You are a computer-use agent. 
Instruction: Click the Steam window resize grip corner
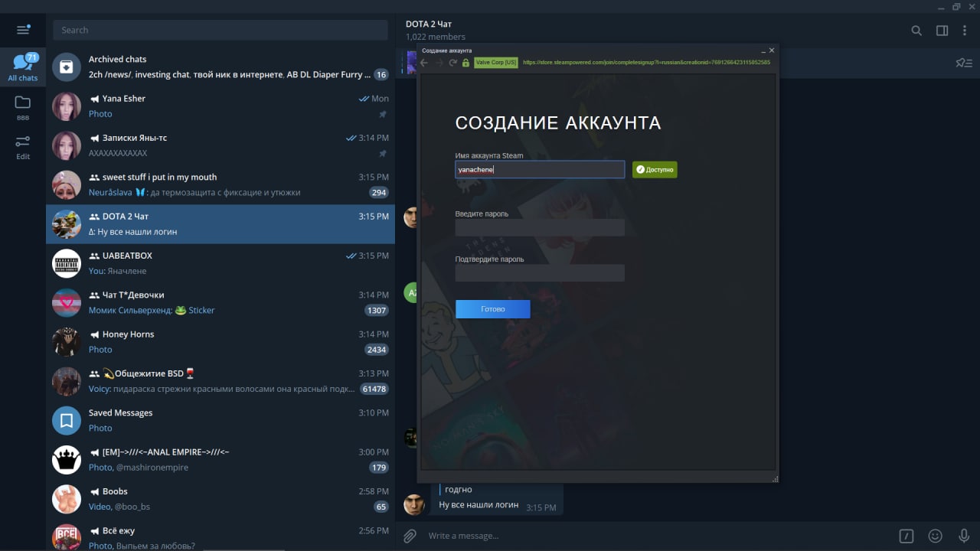pos(775,479)
